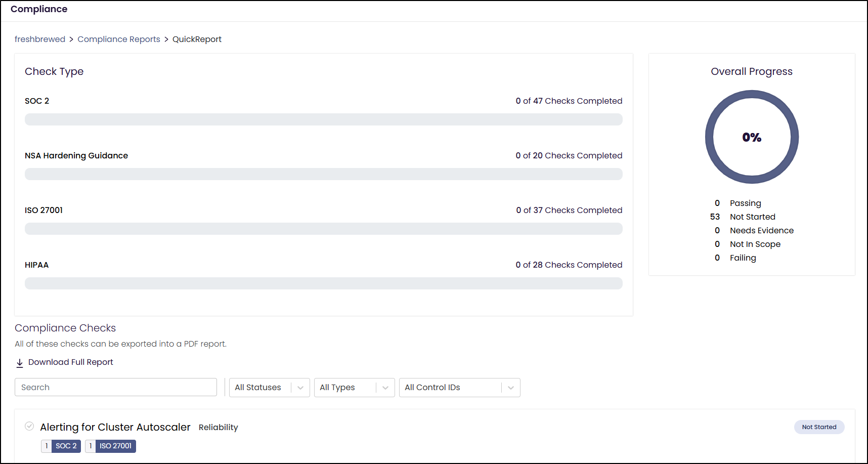The width and height of the screenshot is (868, 464).
Task: Click the ISO 27001 progress bar
Action: pyautogui.click(x=324, y=229)
